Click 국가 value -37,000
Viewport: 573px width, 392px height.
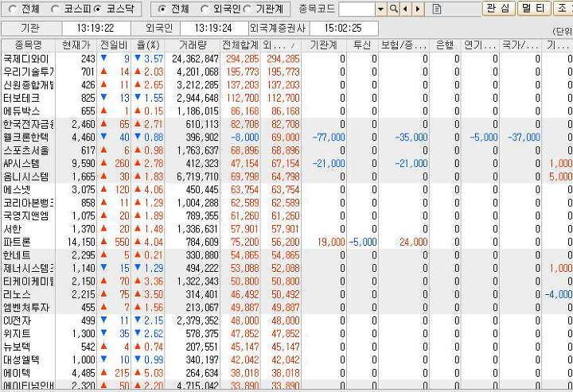[524, 138]
